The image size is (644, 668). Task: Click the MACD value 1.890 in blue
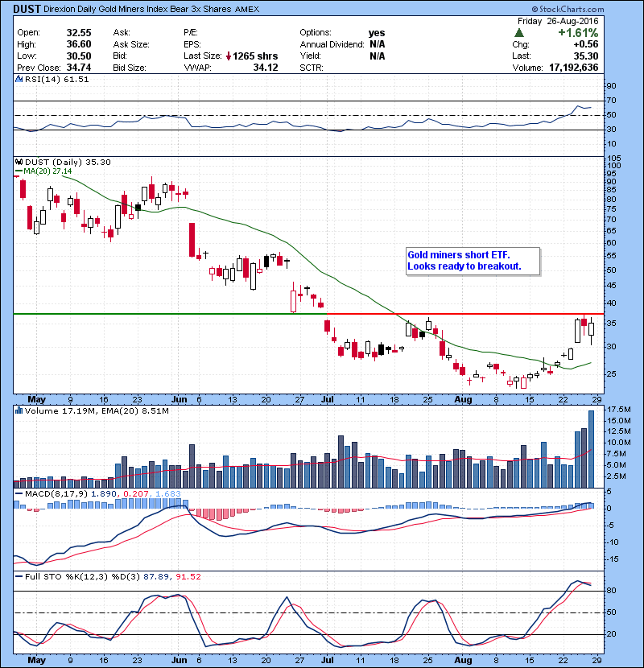coord(104,494)
